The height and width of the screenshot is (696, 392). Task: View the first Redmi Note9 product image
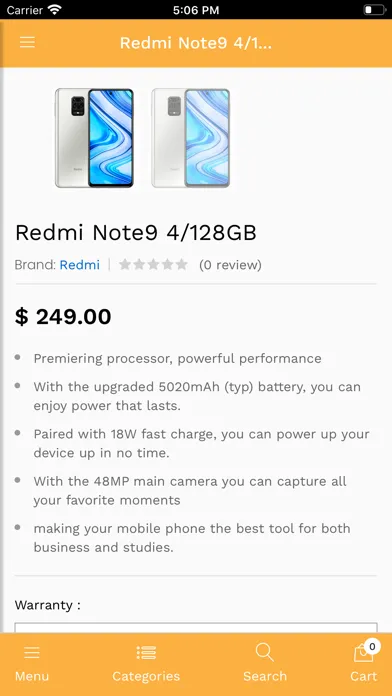tap(94, 138)
